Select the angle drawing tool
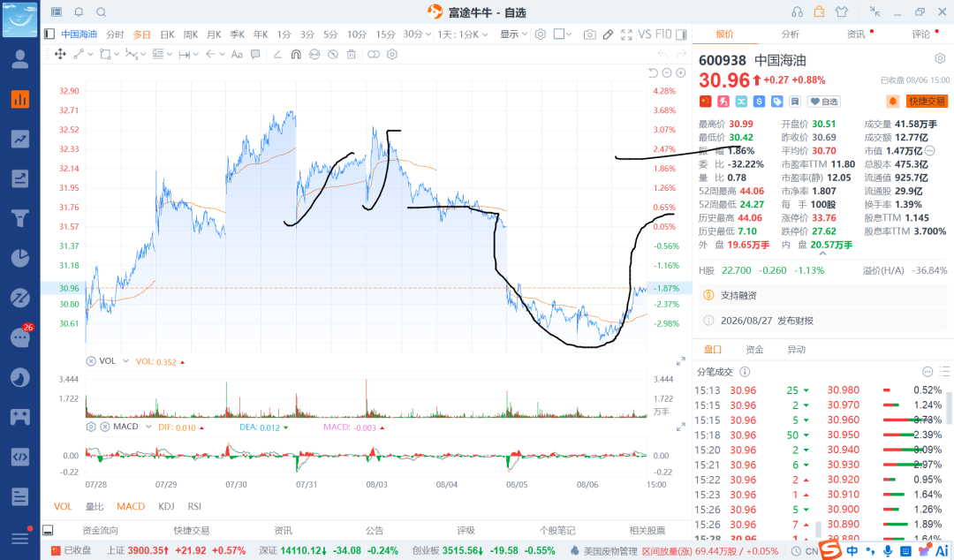Screen dimensions: 954x560 (277, 54)
